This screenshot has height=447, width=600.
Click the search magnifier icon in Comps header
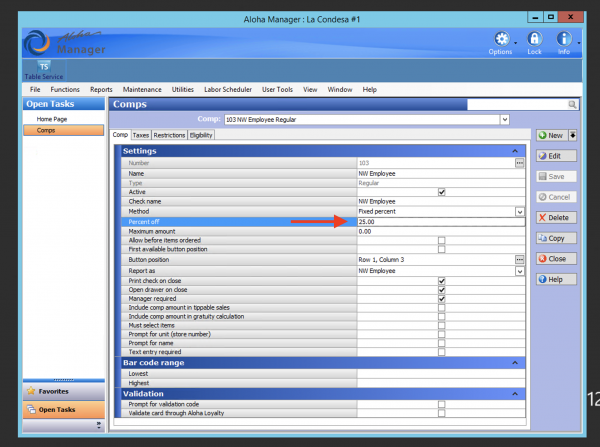[572, 104]
